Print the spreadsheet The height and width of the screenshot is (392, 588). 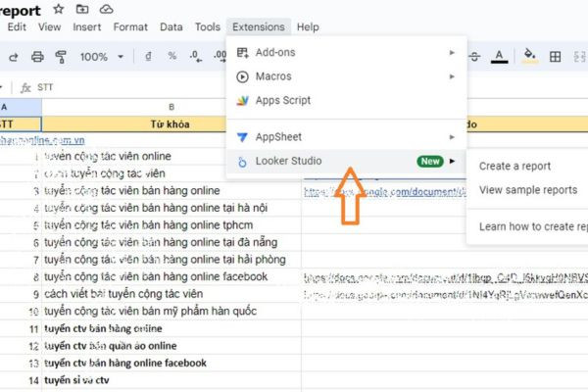click(37, 57)
